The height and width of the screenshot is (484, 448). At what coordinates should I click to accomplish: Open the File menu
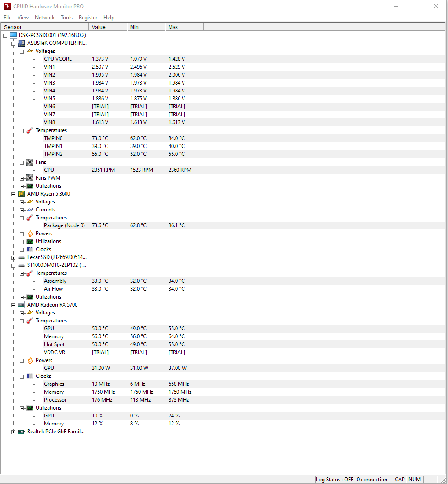[7, 18]
